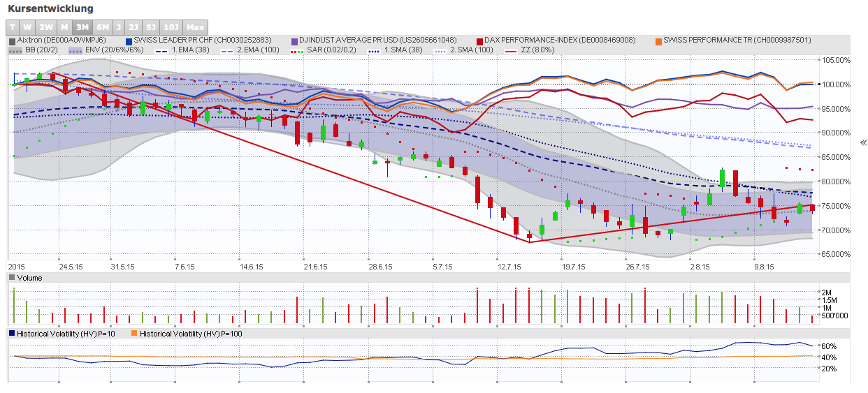This screenshot has width=868, height=393.
Task: Click the BB (20/2) band legend icon
Action: (x=17, y=50)
